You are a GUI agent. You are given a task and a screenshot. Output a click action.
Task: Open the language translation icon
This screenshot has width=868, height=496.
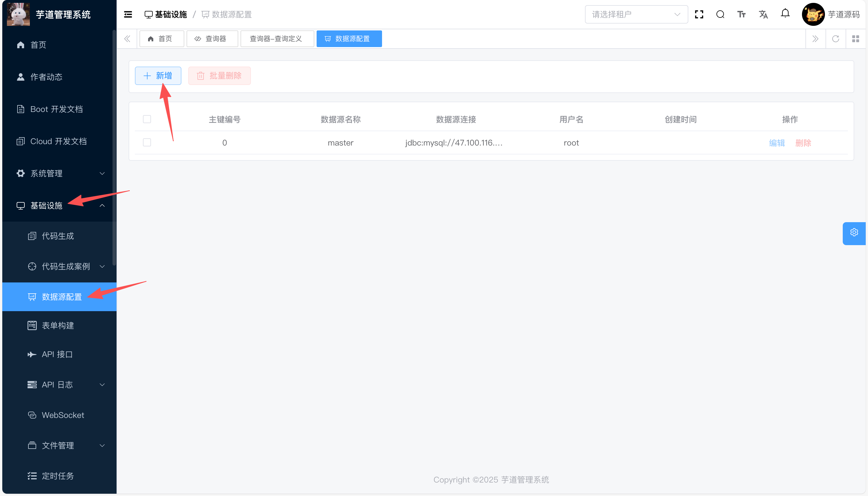coord(763,14)
